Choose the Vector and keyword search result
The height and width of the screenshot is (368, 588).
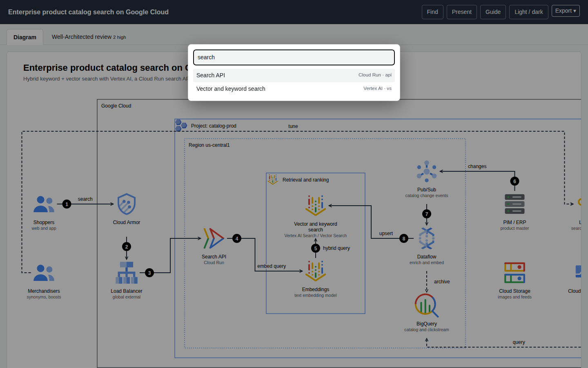coord(294,89)
